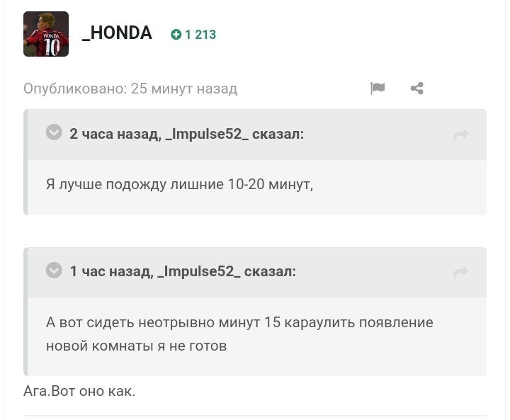Click the '1 час назад' time in the second quote header
The width and height of the screenshot is (510, 420).
point(109,271)
